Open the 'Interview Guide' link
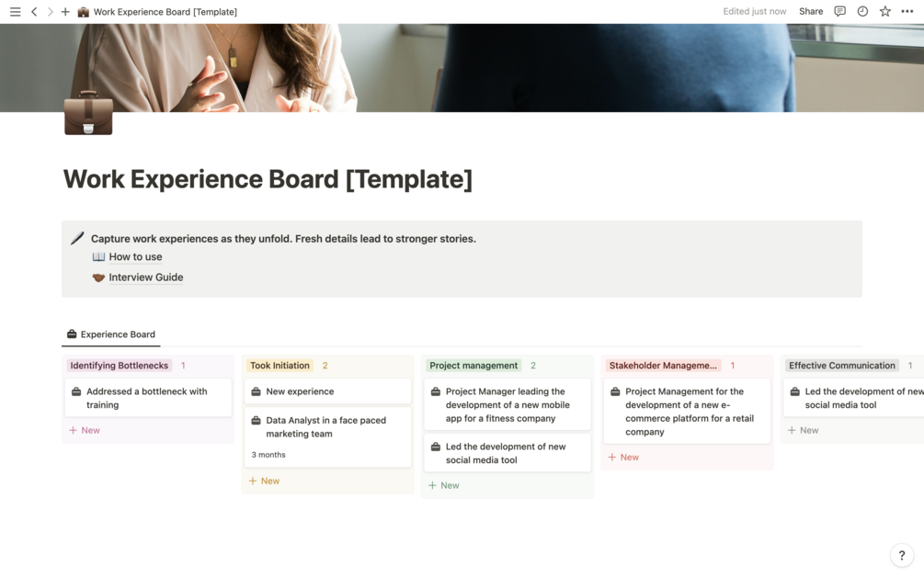924x577 pixels. (145, 277)
